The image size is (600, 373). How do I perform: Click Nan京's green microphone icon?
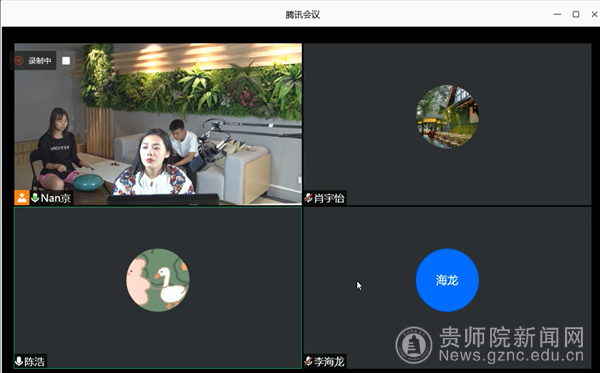[x=35, y=198]
